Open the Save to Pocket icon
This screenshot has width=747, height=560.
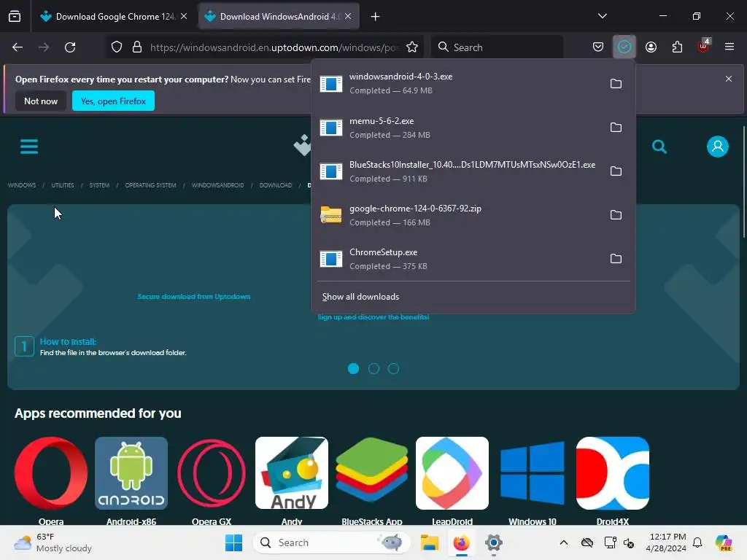click(598, 47)
